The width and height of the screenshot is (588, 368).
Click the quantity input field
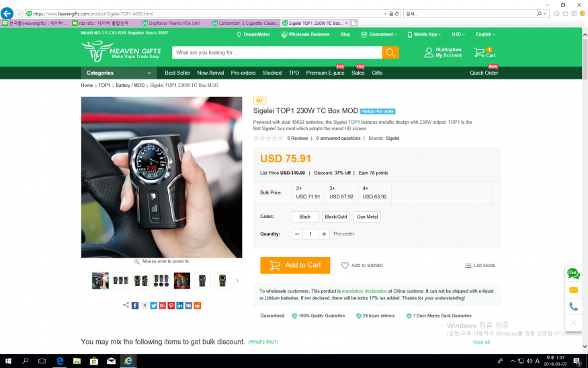click(x=310, y=234)
